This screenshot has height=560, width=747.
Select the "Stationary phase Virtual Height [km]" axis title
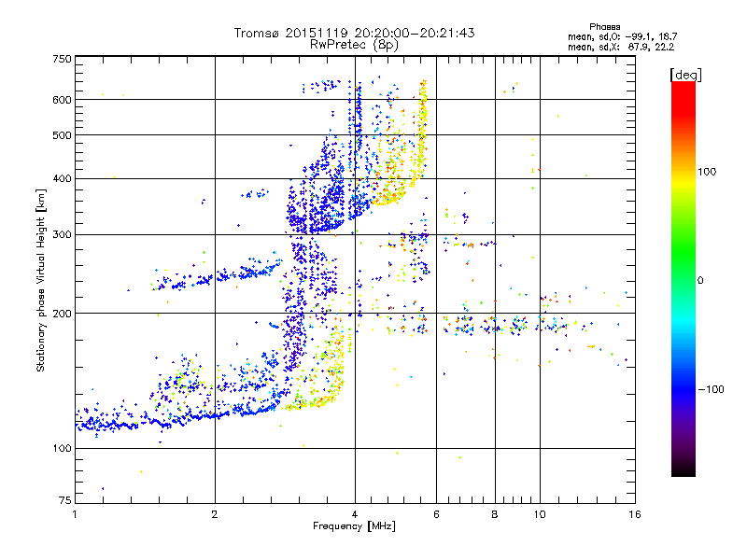41,281
